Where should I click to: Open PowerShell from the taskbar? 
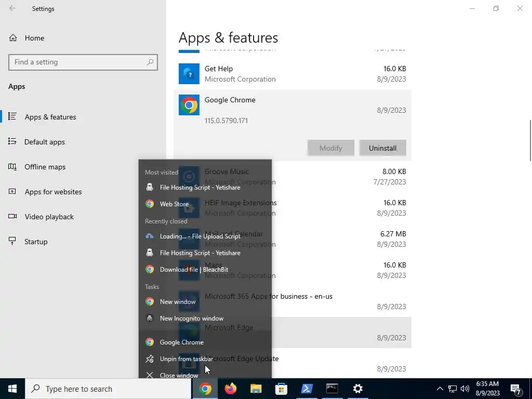pos(307,389)
